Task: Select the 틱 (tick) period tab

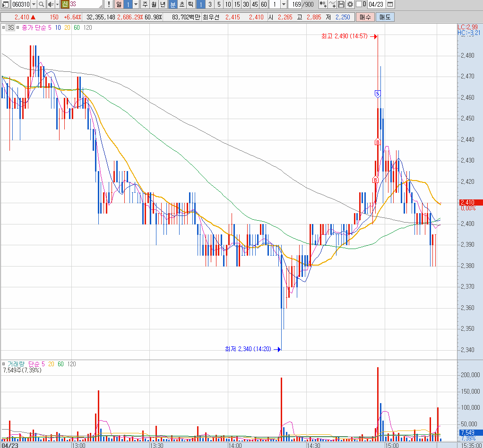Action: tap(190, 5)
